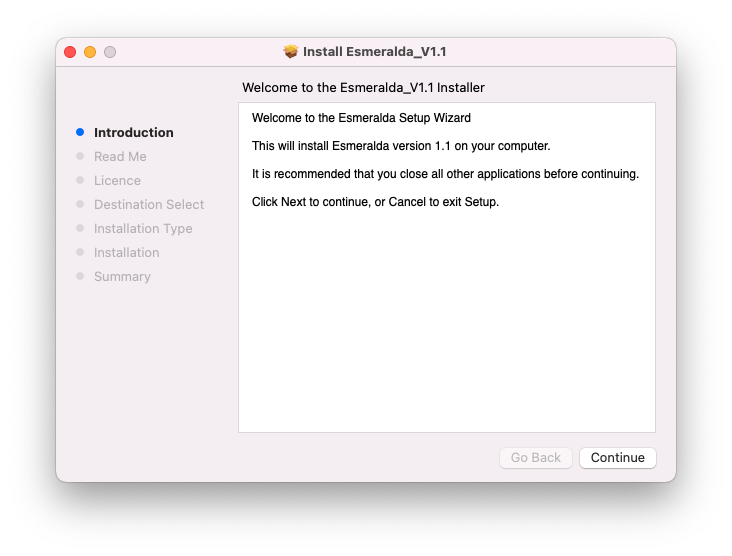Click the package icon in the title bar

(291, 52)
